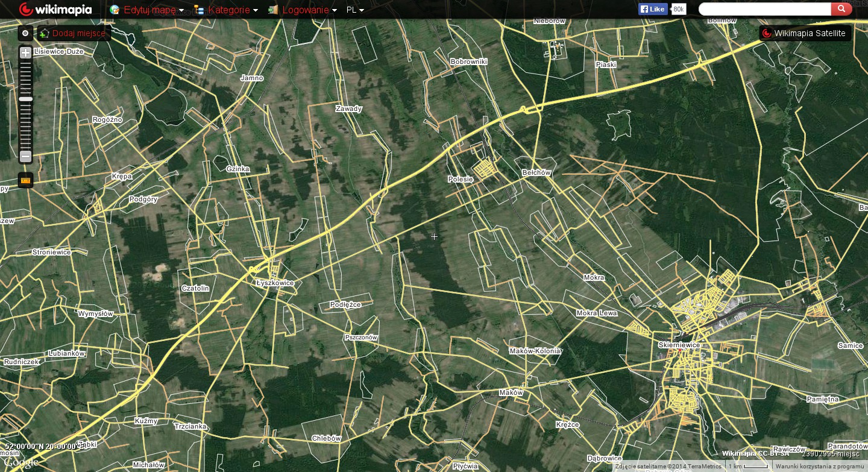Click the door icon beside Logowanie
Image resolution: width=868 pixels, height=472 pixels.
273,10
